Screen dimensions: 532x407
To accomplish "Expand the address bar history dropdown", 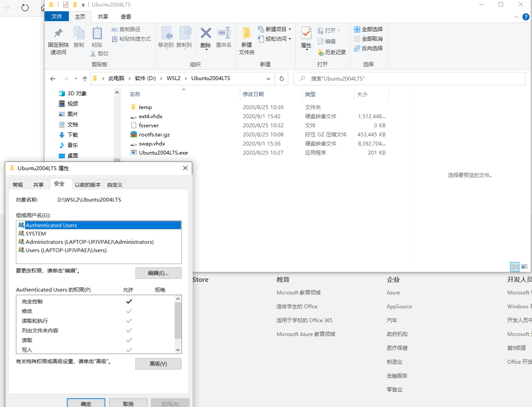I will click(x=268, y=79).
